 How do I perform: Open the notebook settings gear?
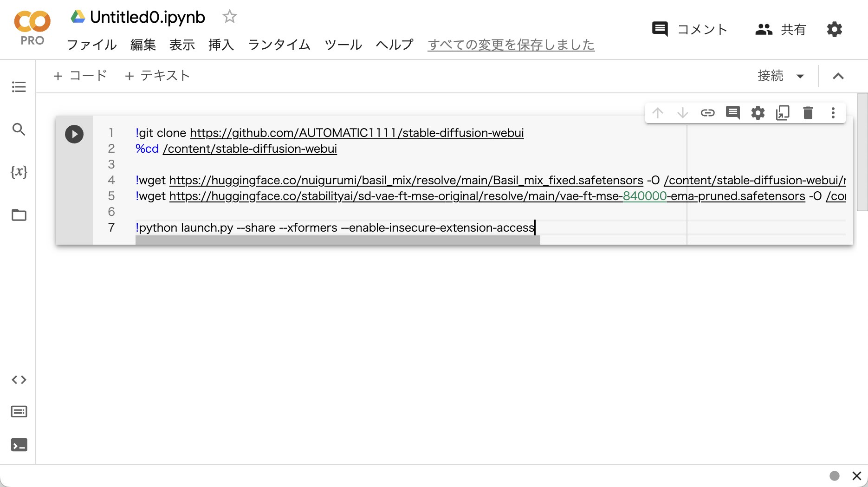(834, 29)
